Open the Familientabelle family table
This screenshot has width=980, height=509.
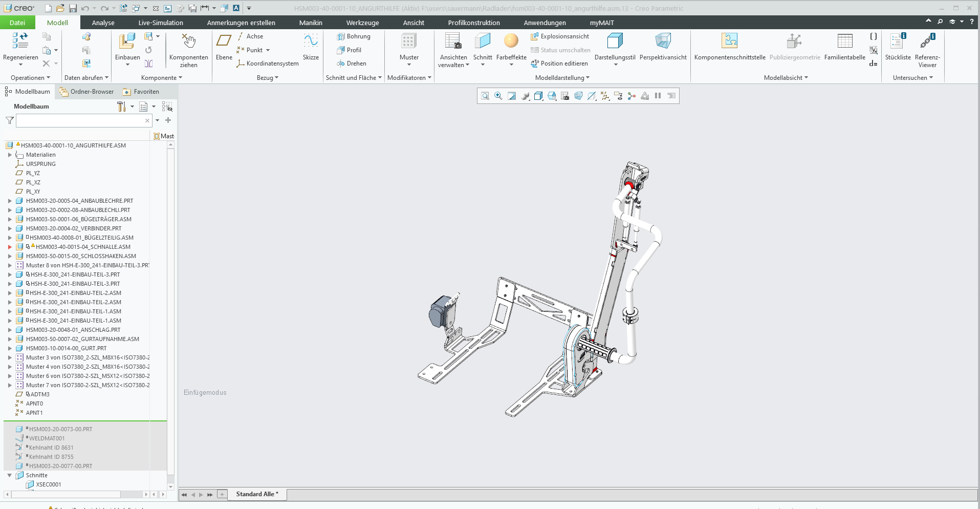(x=844, y=42)
